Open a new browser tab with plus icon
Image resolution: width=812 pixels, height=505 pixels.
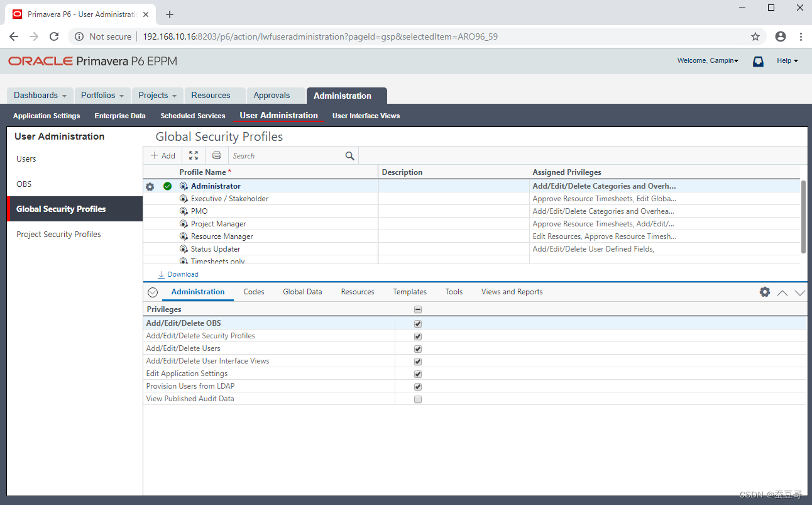tap(170, 14)
